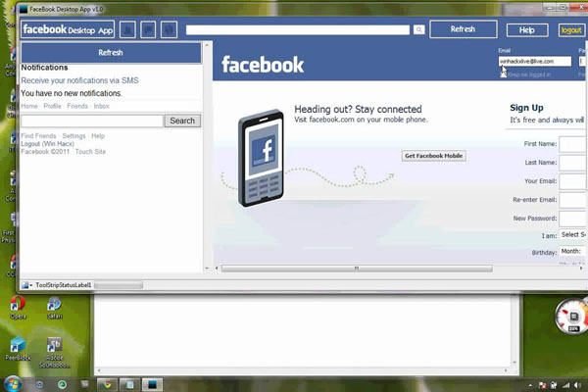Click the Help link below the search box
Image resolution: width=588 pixels, height=392 pixels.
[98, 136]
